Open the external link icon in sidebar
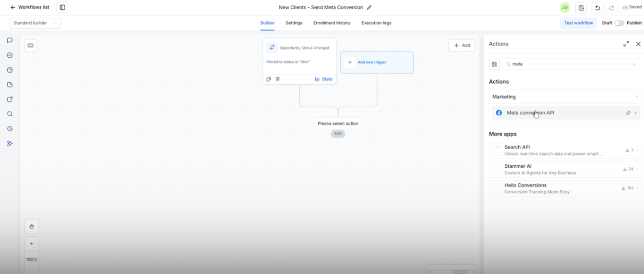 coord(10,100)
